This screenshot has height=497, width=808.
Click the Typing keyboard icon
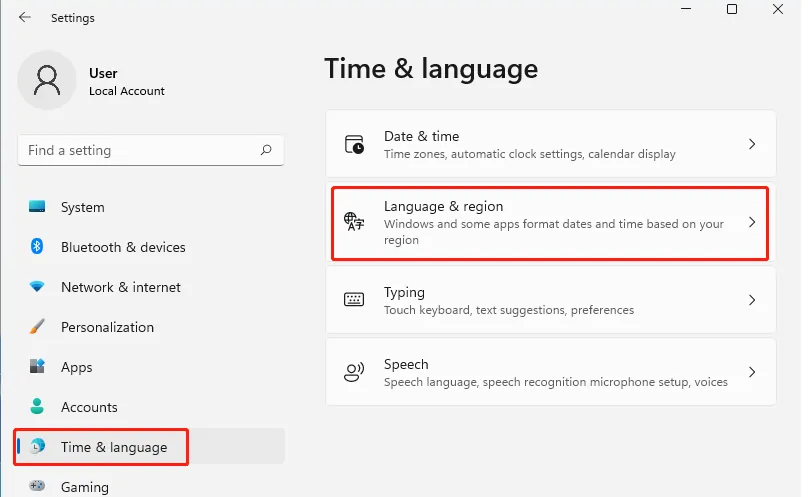coord(354,299)
